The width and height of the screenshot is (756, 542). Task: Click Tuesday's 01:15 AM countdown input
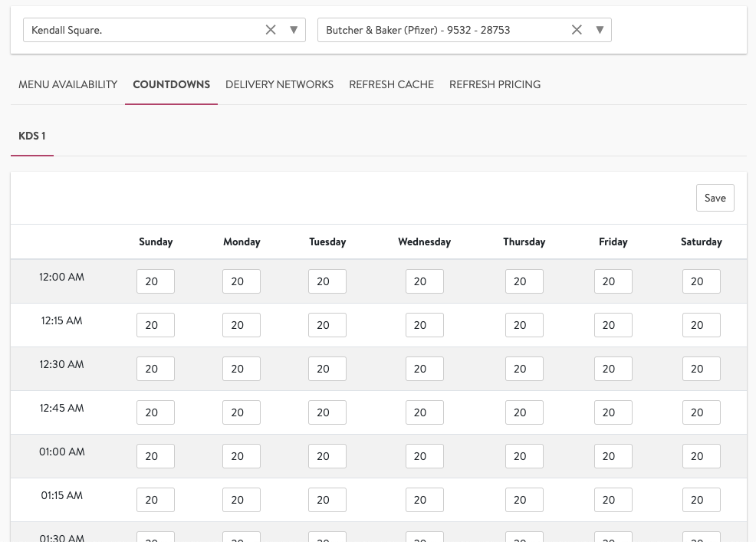click(x=327, y=500)
